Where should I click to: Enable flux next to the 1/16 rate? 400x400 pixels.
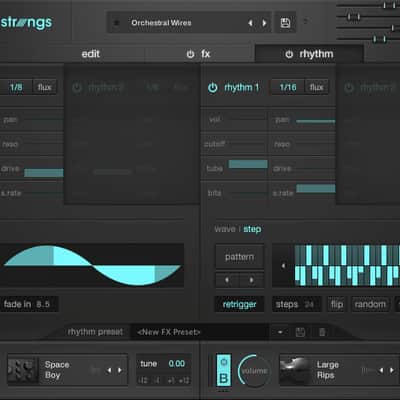(x=316, y=87)
